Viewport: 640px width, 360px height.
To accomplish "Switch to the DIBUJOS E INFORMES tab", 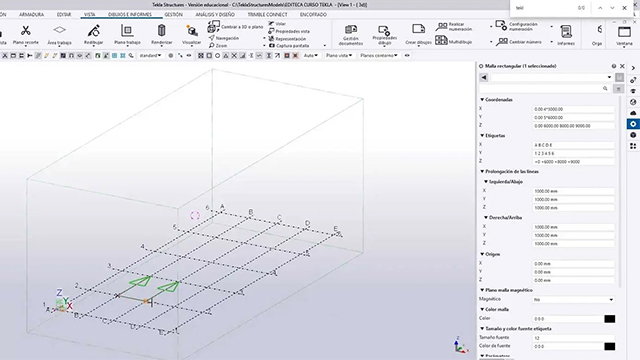I will 130,14.
